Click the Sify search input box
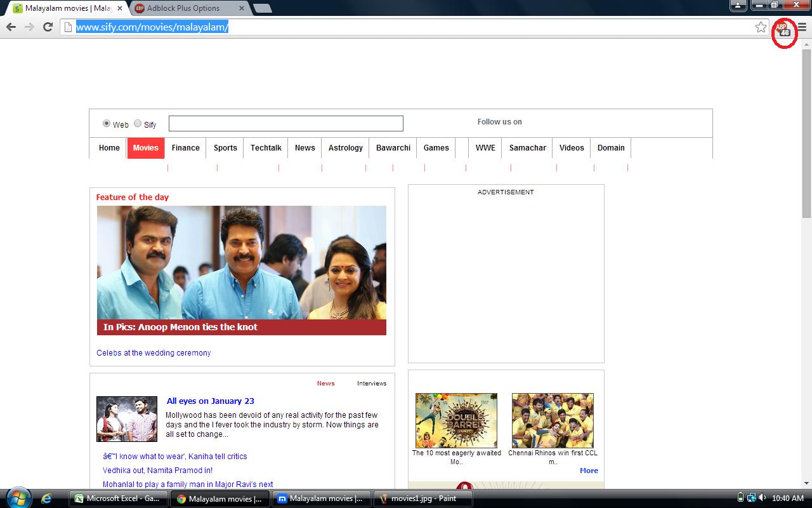Viewport: 812px width, 508px height. tap(286, 123)
